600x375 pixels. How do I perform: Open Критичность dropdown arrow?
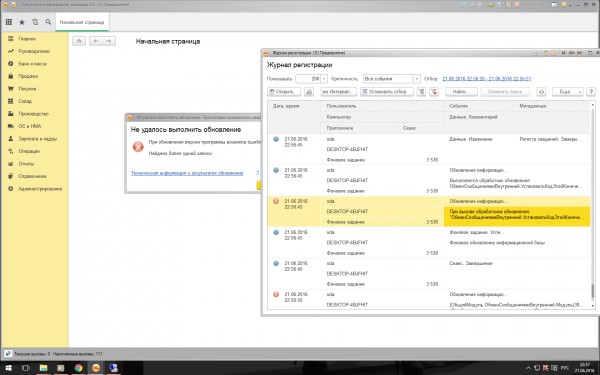coord(417,79)
